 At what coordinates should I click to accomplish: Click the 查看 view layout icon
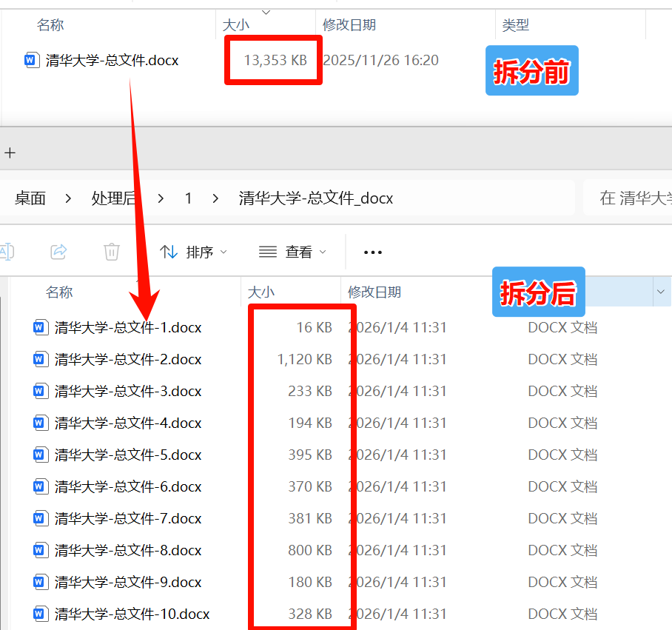coord(266,252)
